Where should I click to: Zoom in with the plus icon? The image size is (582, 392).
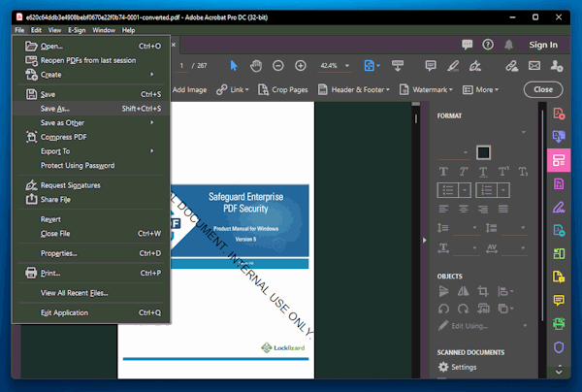point(301,66)
